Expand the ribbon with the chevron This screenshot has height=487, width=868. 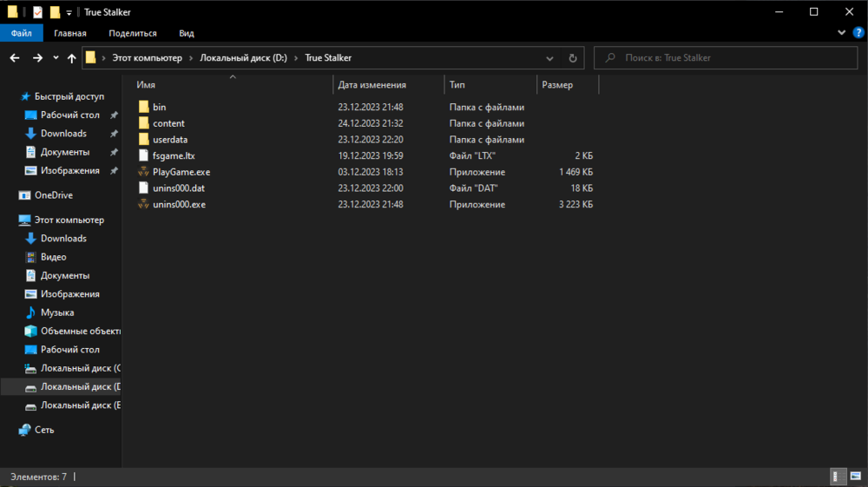[841, 33]
